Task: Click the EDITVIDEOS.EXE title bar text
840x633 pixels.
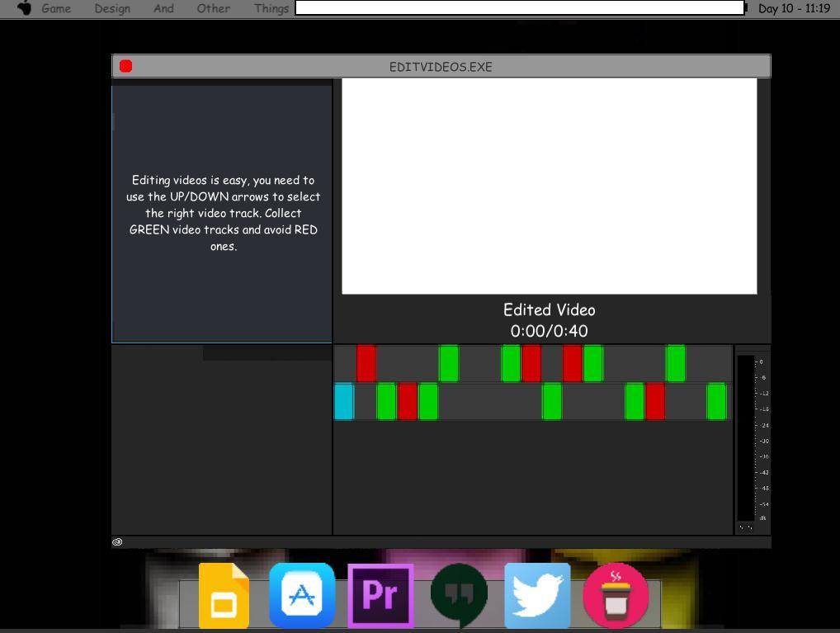Action: coord(441,67)
